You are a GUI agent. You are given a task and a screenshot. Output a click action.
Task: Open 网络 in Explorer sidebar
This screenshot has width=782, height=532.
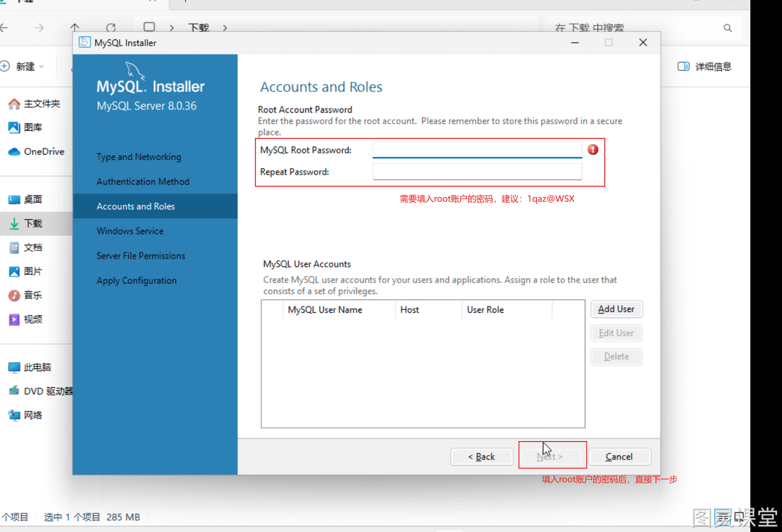click(x=25, y=415)
